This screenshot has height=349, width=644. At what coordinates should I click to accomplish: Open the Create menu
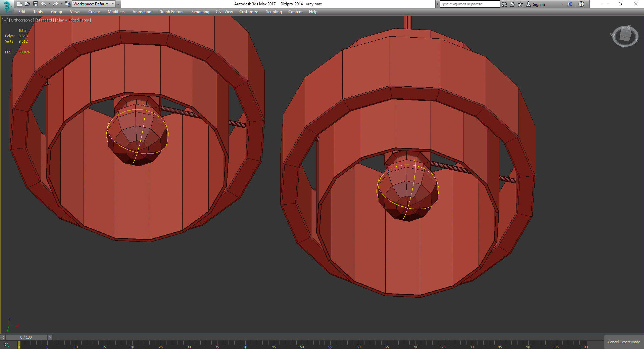(x=94, y=12)
